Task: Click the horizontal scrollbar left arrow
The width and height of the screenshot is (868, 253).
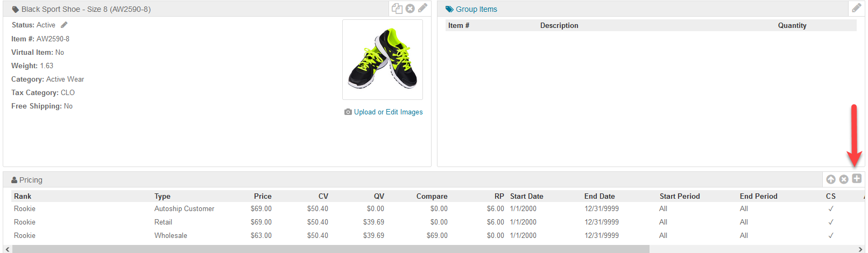Action: click(x=7, y=249)
